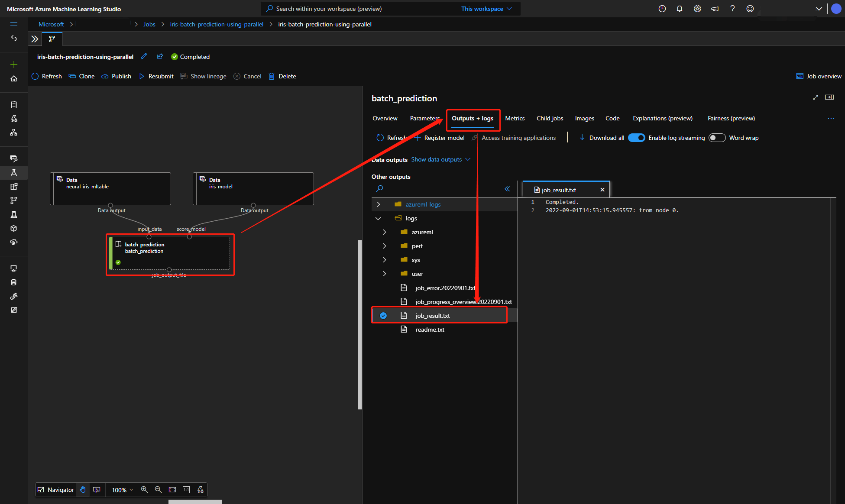Switch to the Metrics tab
This screenshot has width=845, height=504.
(515, 118)
